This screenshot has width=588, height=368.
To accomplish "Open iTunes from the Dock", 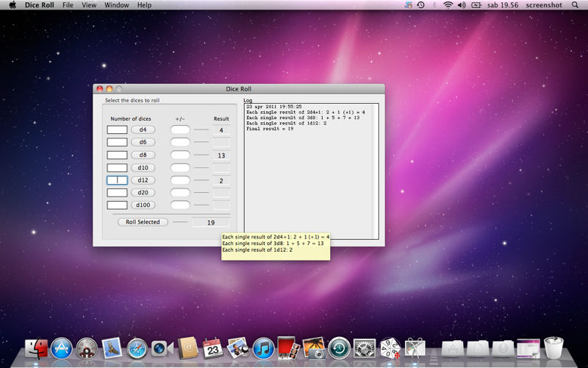I will coord(263,348).
